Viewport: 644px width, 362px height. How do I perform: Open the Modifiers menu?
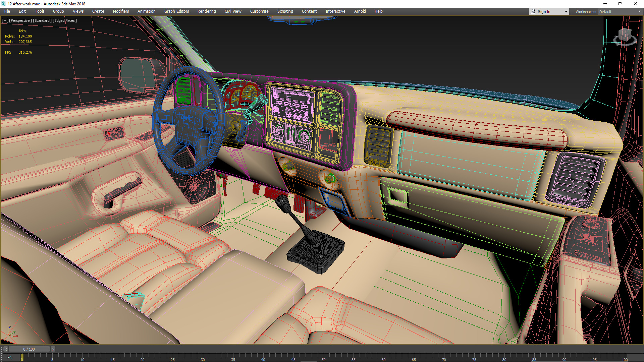[121, 11]
